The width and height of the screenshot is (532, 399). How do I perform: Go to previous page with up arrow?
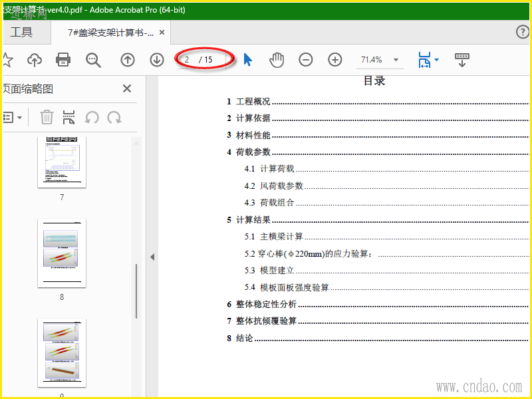pyautogui.click(x=128, y=60)
